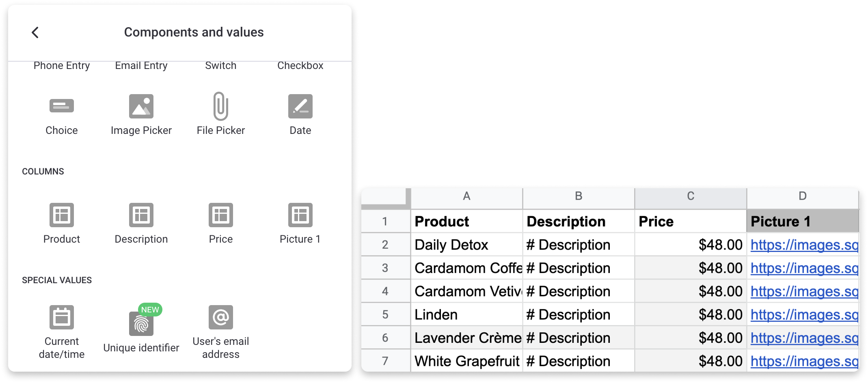
Task: Select spreadsheet column C header
Action: point(690,196)
